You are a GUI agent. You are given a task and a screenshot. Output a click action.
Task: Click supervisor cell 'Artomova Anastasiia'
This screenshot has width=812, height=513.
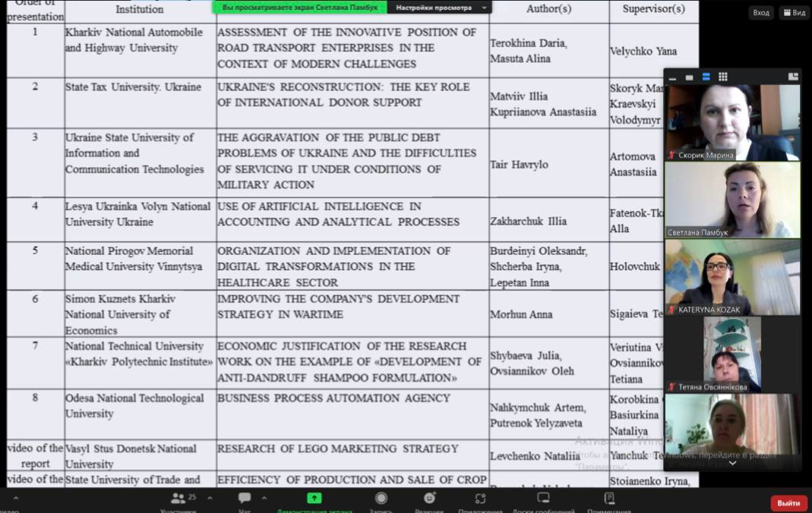coord(636,164)
